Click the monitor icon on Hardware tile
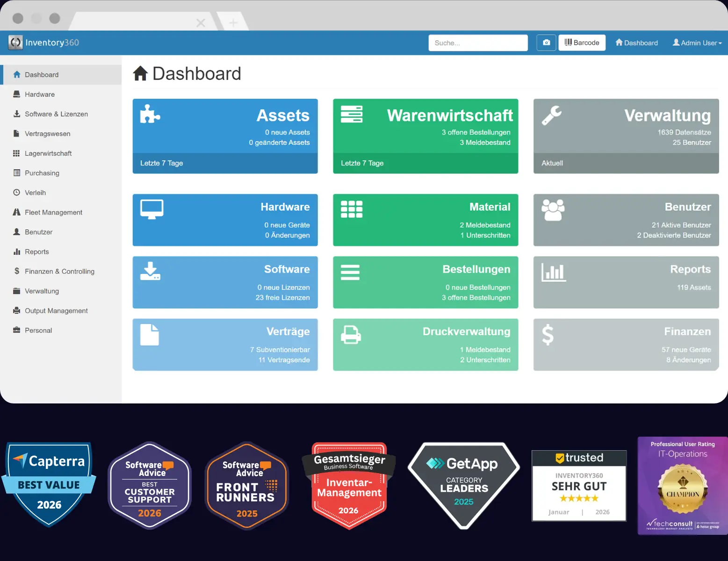This screenshot has height=561, width=728. (x=152, y=209)
